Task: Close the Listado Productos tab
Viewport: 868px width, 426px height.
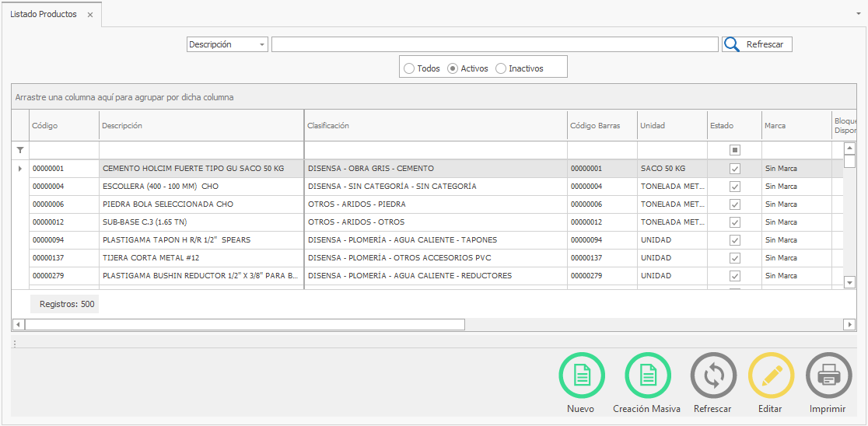Action: pyautogui.click(x=89, y=15)
